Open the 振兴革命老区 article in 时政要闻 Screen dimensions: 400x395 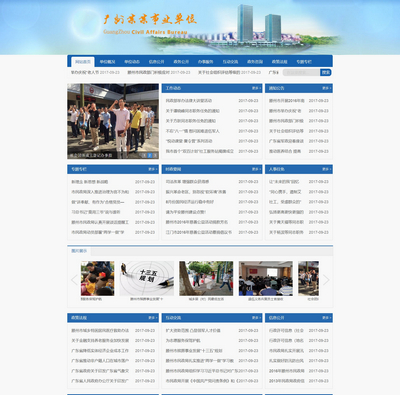pyautogui.click(x=196, y=192)
